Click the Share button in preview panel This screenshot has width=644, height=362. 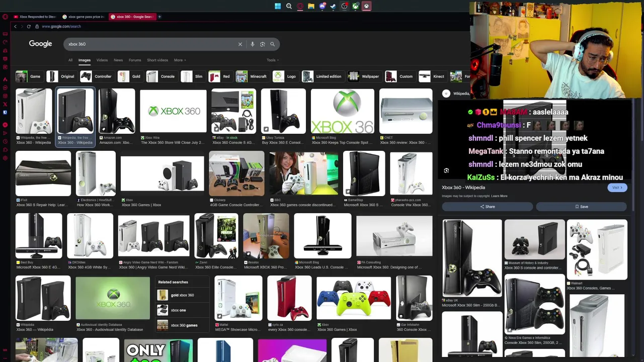(x=487, y=207)
